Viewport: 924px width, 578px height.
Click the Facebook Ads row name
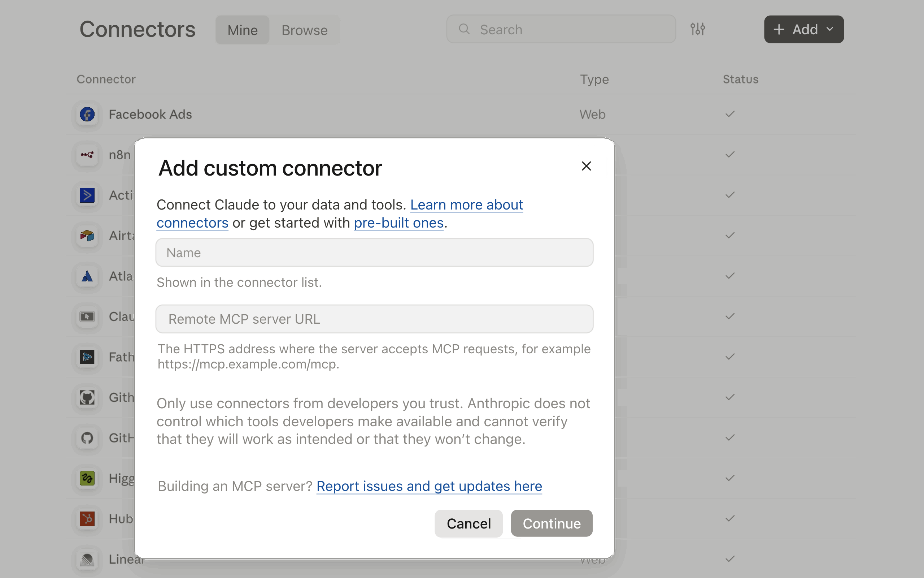(150, 114)
